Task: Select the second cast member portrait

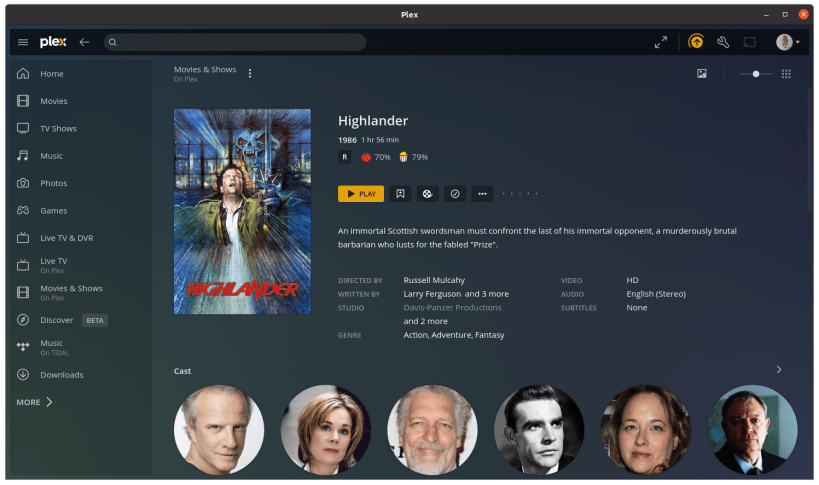Action: (x=325, y=430)
